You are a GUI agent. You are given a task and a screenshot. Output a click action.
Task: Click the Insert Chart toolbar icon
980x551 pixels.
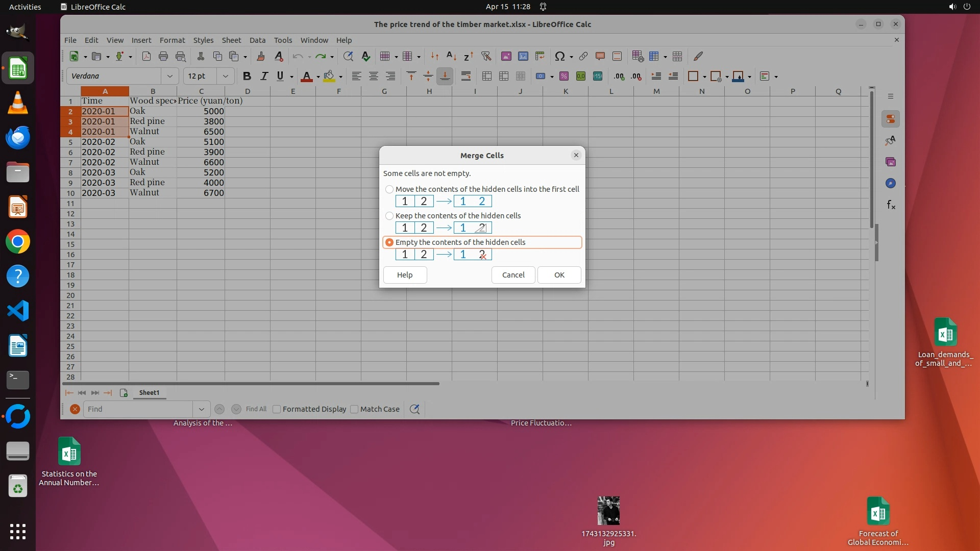click(x=523, y=57)
